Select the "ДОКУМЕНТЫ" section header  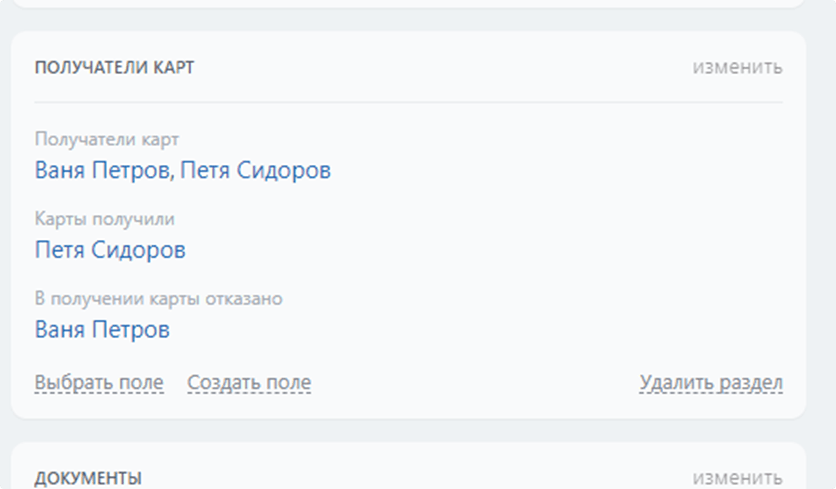coord(88,478)
